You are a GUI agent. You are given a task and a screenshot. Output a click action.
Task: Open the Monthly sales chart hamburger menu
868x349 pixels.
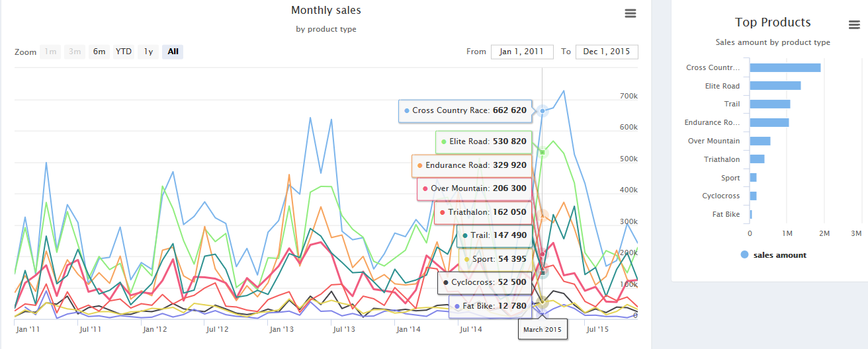click(630, 13)
